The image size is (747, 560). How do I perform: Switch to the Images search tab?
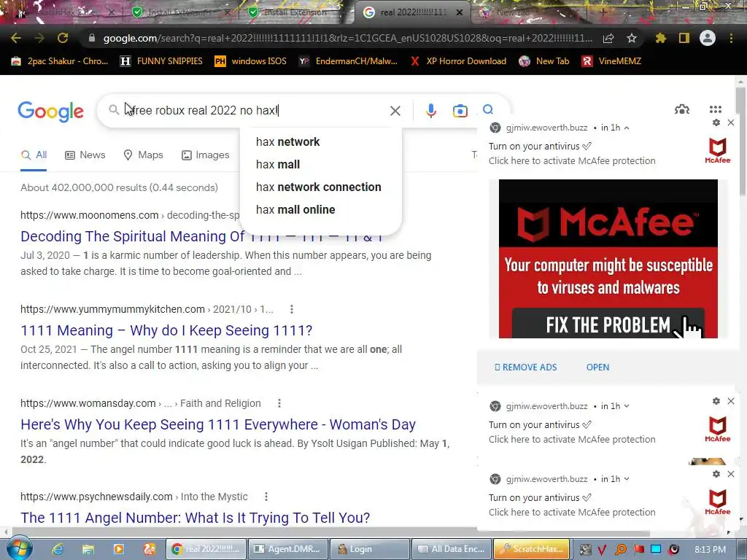click(x=205, y=155)
